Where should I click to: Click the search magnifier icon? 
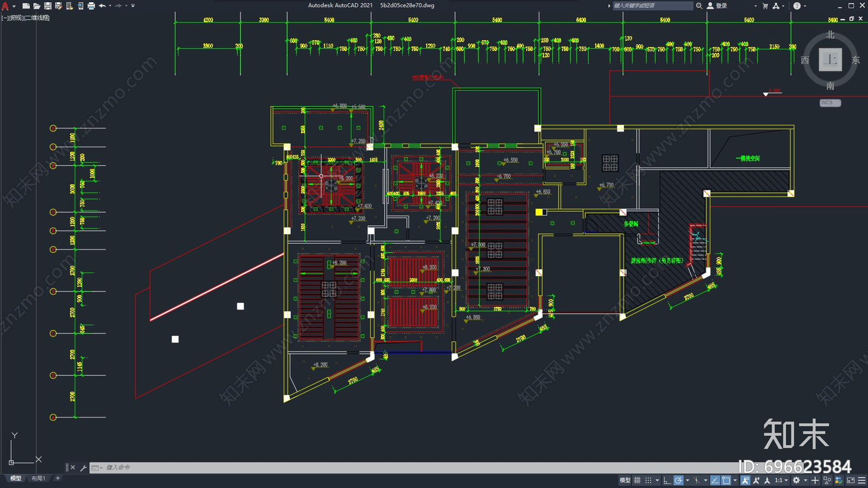pos(699,6)
